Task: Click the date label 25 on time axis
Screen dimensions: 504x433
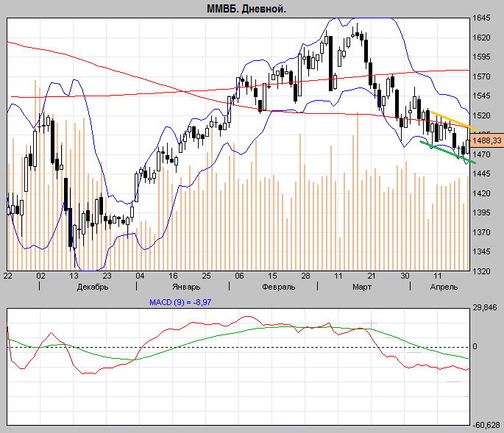Action: 206,276
